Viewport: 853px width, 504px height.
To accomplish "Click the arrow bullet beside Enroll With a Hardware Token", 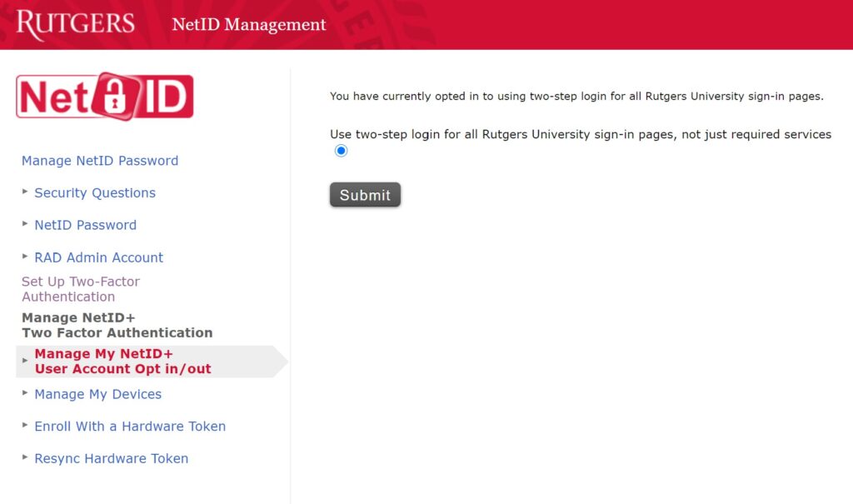I will (25, 425).
